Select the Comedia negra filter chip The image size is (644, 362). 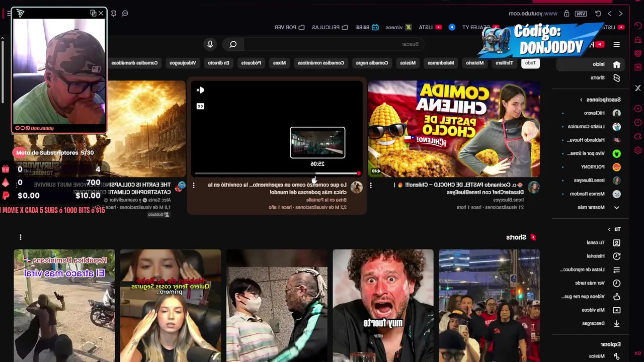tap(372, 63)
